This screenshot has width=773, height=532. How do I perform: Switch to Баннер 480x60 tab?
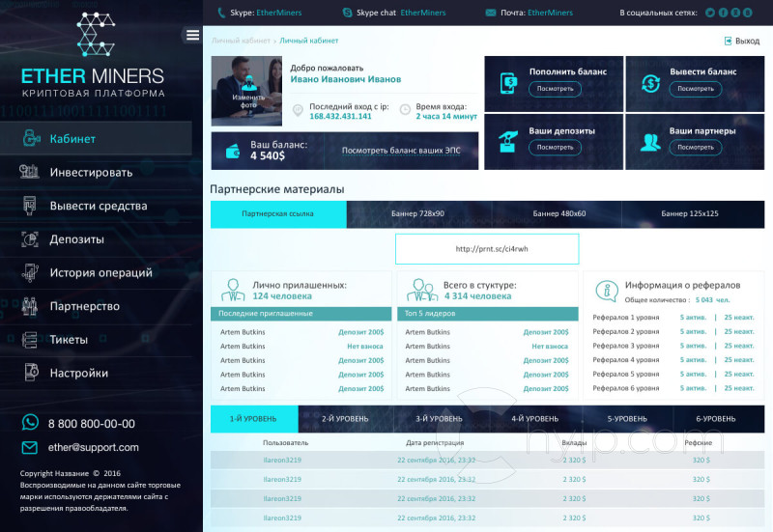tap(559, 213)
